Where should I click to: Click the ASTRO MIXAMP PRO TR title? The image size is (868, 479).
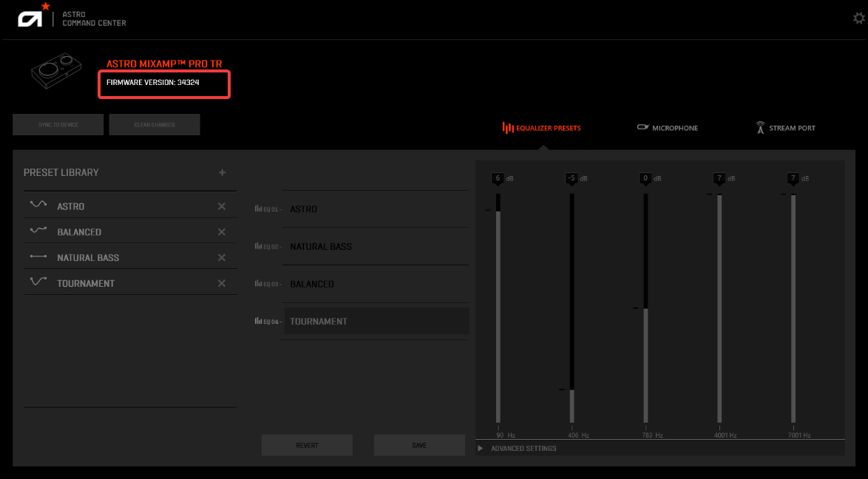click(164, 64)
